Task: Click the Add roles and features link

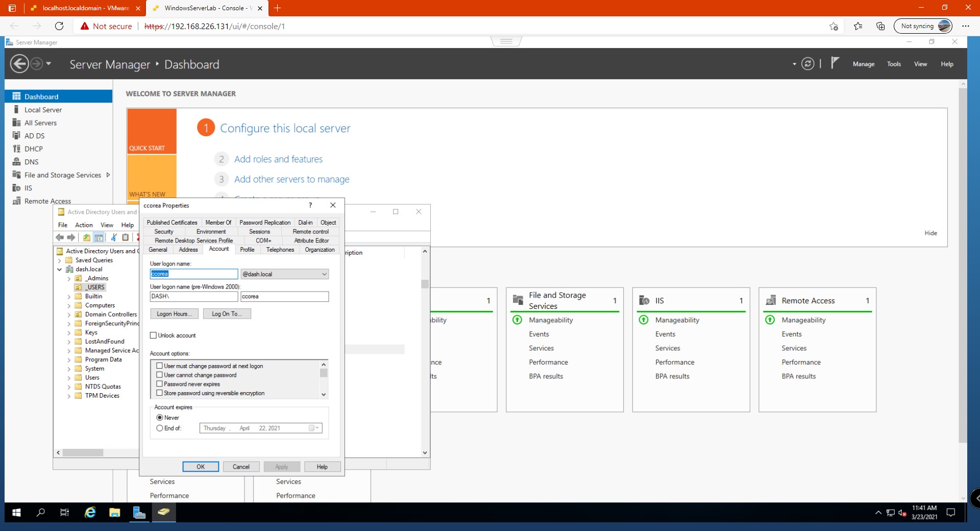Action: point(278,159)
